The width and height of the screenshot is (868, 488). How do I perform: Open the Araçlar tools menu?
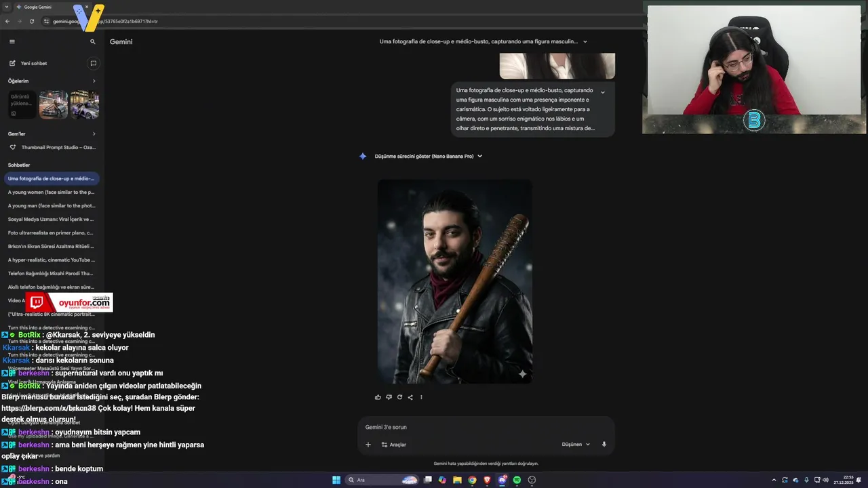coord(394,445)
